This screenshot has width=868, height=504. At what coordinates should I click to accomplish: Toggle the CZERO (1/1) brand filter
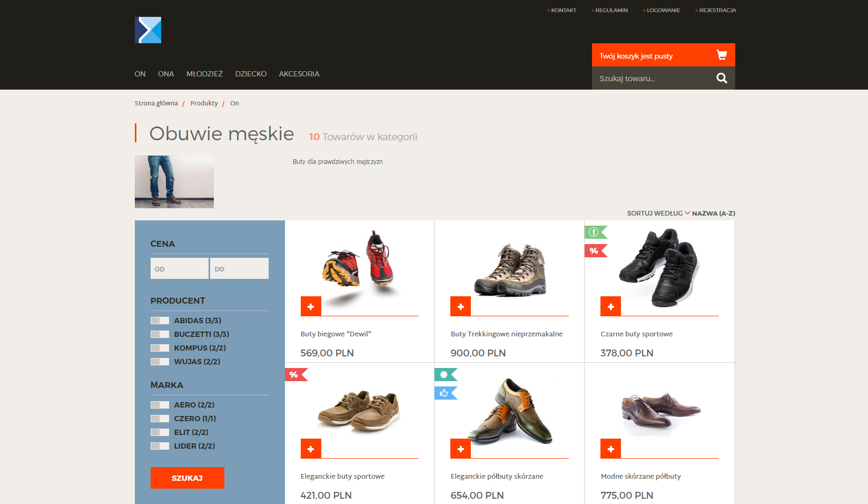[160, 419]
